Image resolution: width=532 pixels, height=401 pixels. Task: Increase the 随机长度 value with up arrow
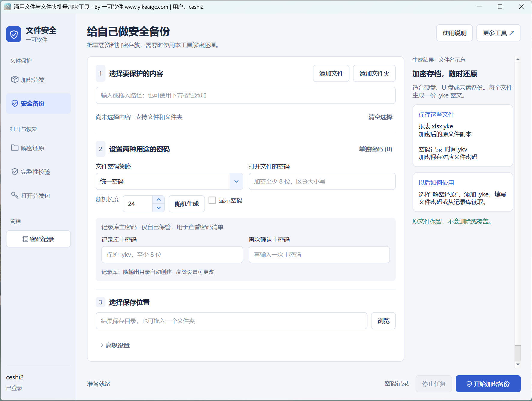159,199
